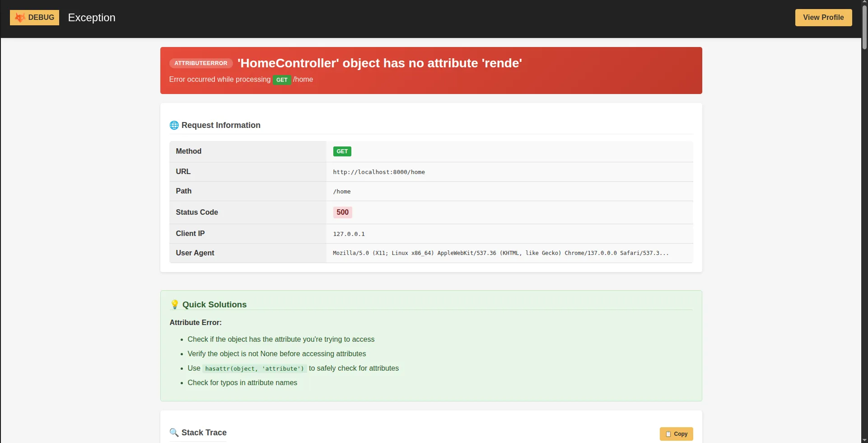This screenshot has height=443, width=868.
Task: Select the Path value /home in table
Action: [341, 192]
